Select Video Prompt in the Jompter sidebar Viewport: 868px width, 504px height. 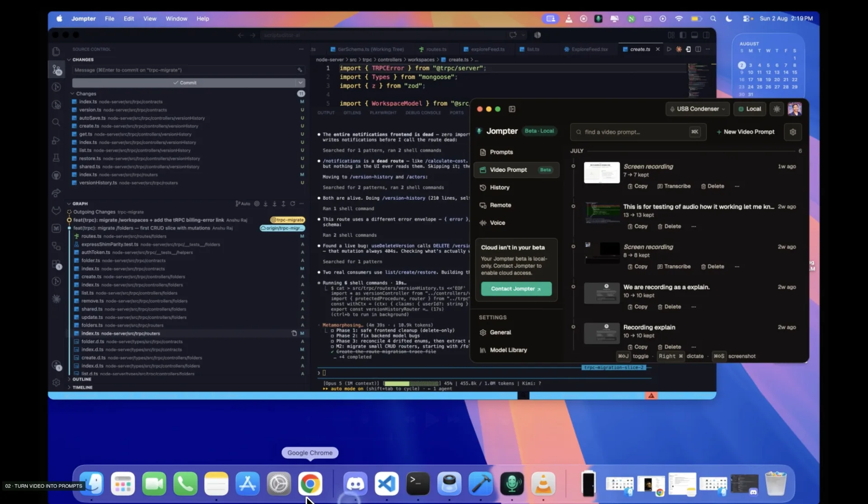click(x=516, y=170)
